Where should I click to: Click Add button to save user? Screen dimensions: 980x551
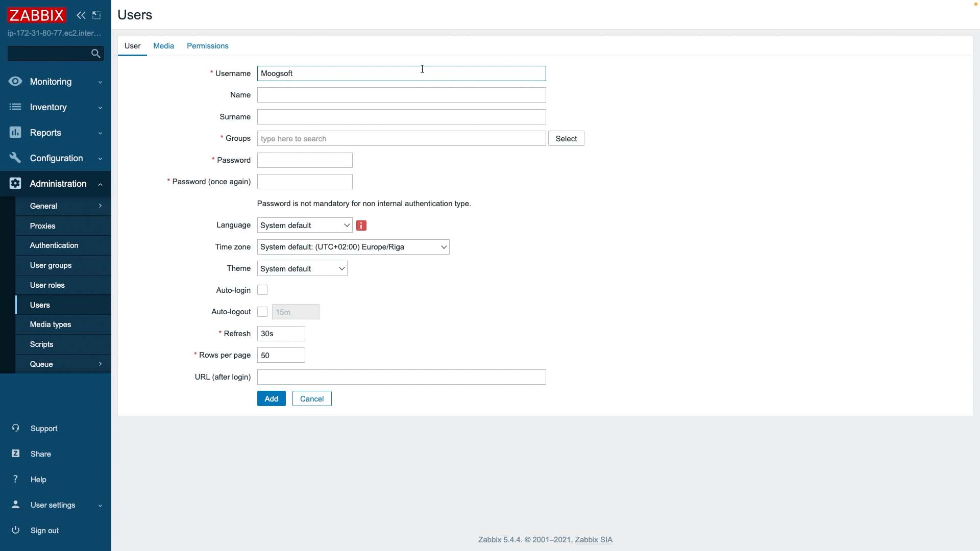271,399
